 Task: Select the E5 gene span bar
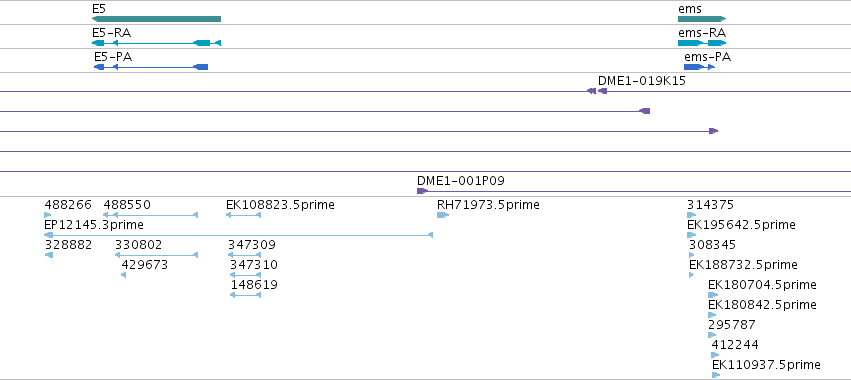tap(156, 19)
